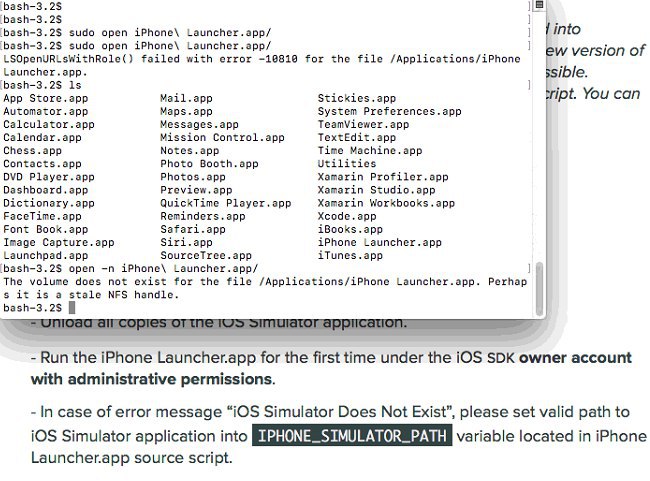Image resolution: width=650 pixels, height=481 pixels.
Task: Click the 'ls' command line in terminal
Action: point(42,85)
